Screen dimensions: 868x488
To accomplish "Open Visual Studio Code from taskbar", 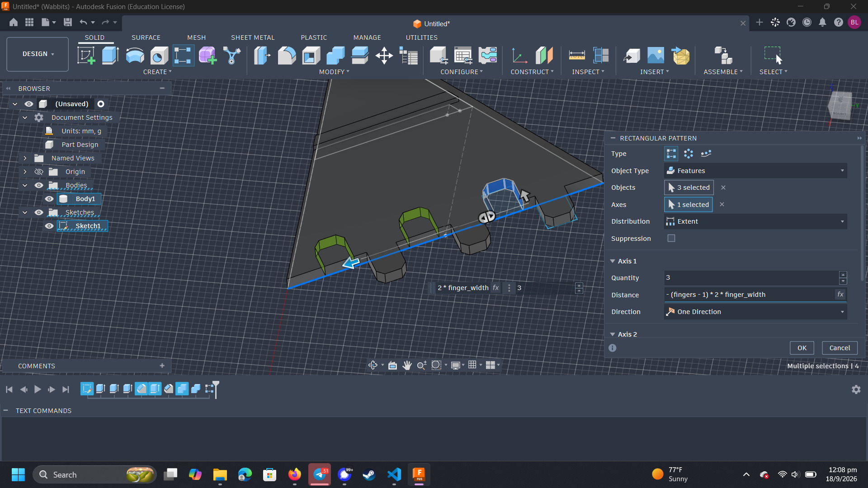I will [x=394, y=474].
